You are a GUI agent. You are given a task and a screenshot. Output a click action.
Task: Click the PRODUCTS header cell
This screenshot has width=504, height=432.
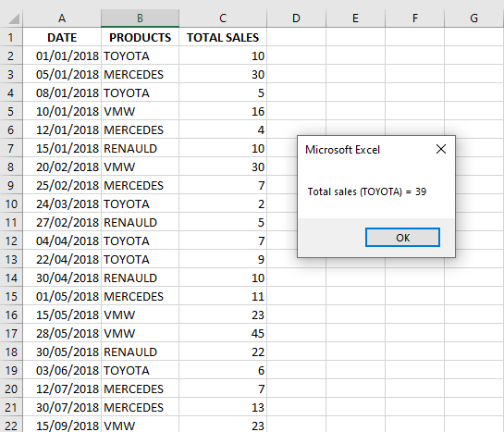[x=141, y=37]
